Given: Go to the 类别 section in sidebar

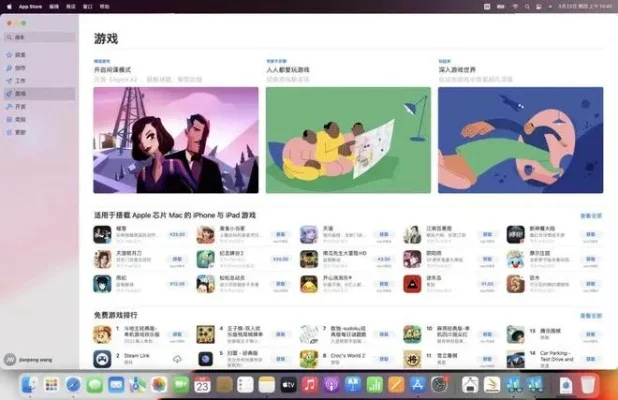Looking at the screenshot, I should [39, 119].
